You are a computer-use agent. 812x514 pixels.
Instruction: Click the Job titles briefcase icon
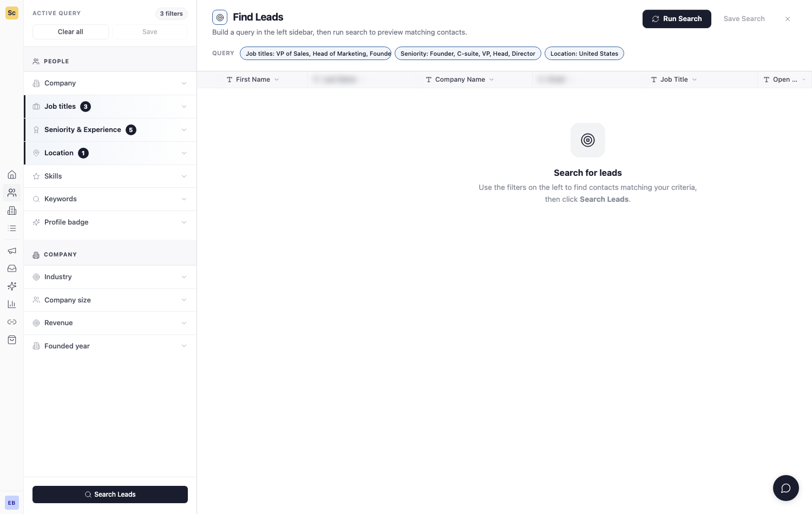pos(36,107)
